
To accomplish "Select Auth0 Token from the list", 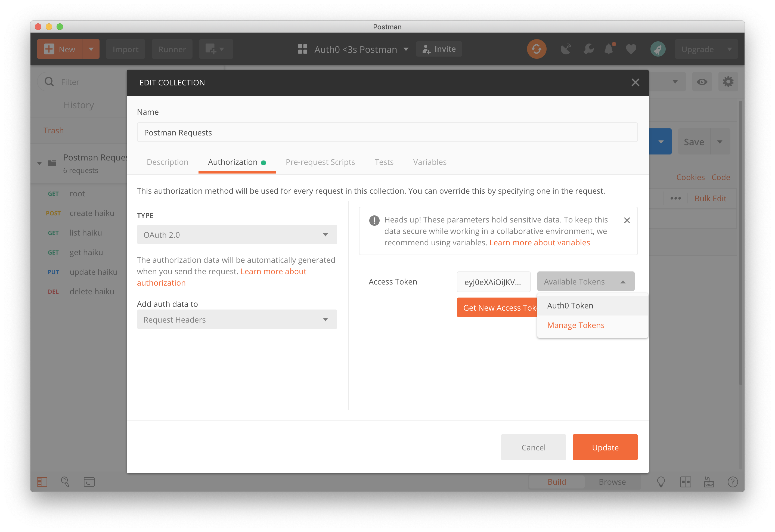I will 570,305.
